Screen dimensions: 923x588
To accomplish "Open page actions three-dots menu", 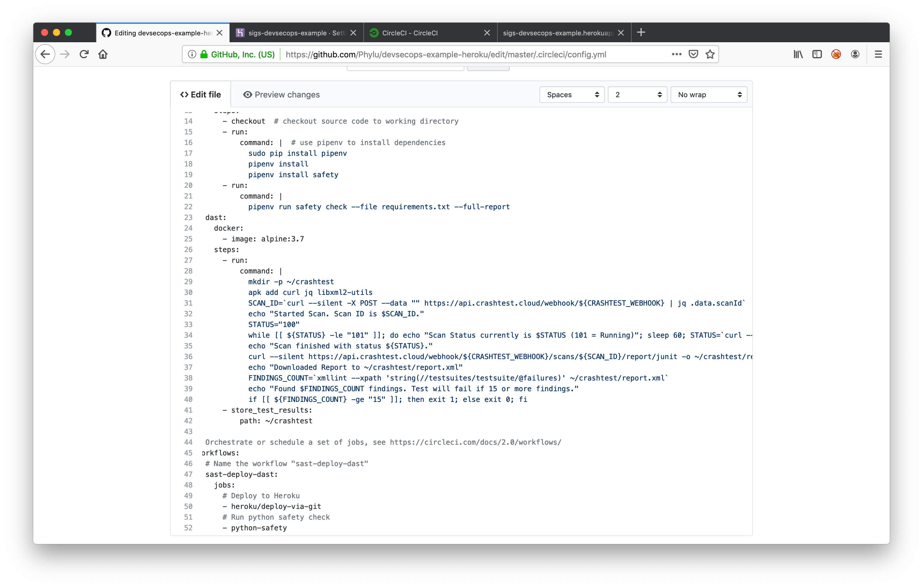I will pyautogui.click(x=676, y=54).
